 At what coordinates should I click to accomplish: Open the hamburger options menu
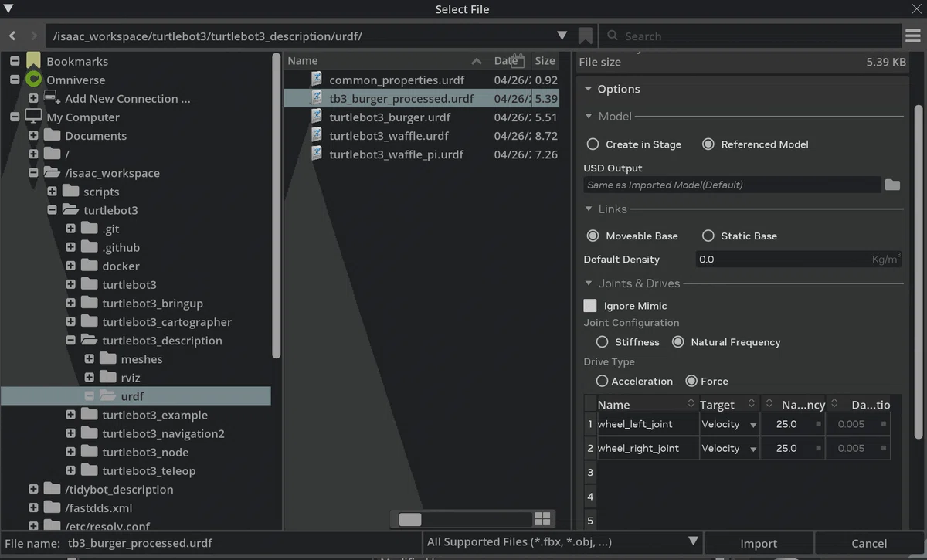[x=913, y=36]
